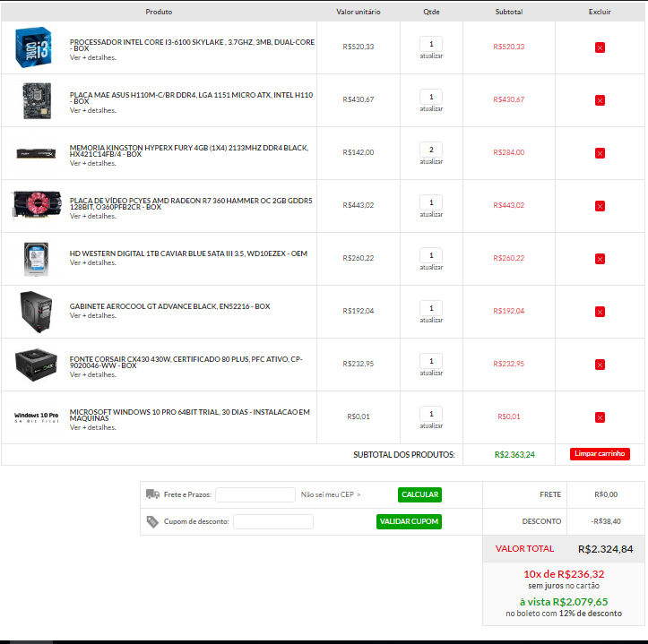Update quantity for the Radeon video card
648x644 pixels.
point(431,214)
